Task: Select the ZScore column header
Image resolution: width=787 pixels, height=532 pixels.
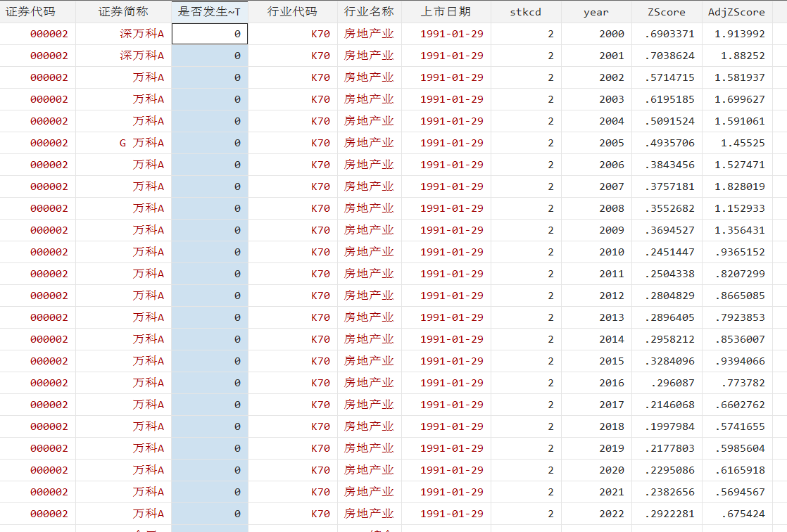Action: pos(666,12)
